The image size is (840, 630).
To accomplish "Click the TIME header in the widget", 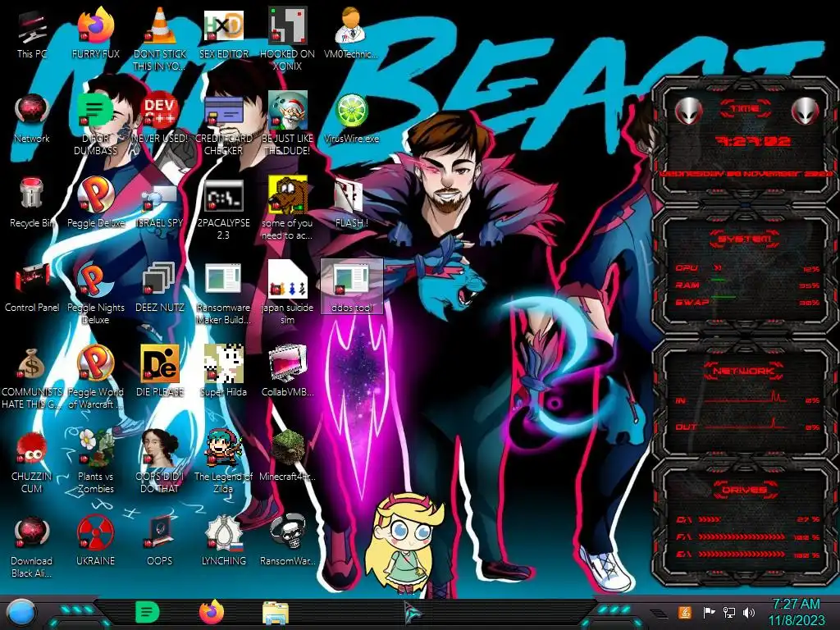I will pyautogui.click(x=745, y=108).
